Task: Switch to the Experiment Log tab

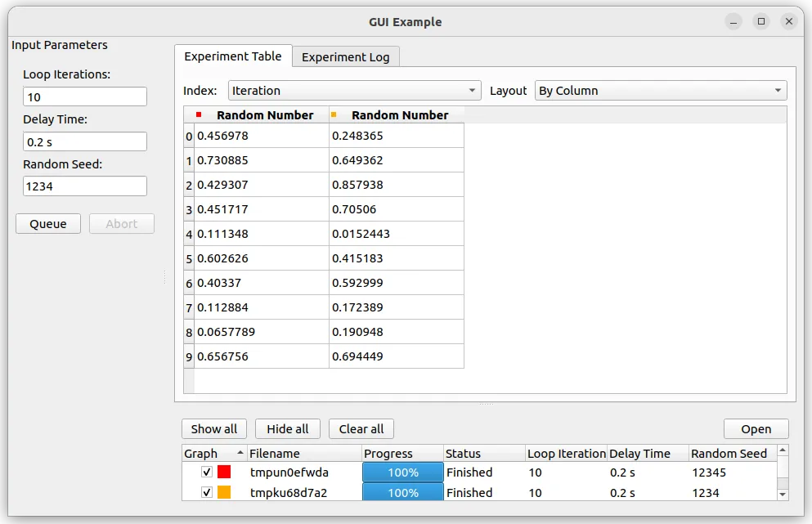Action: pos(345,56)
